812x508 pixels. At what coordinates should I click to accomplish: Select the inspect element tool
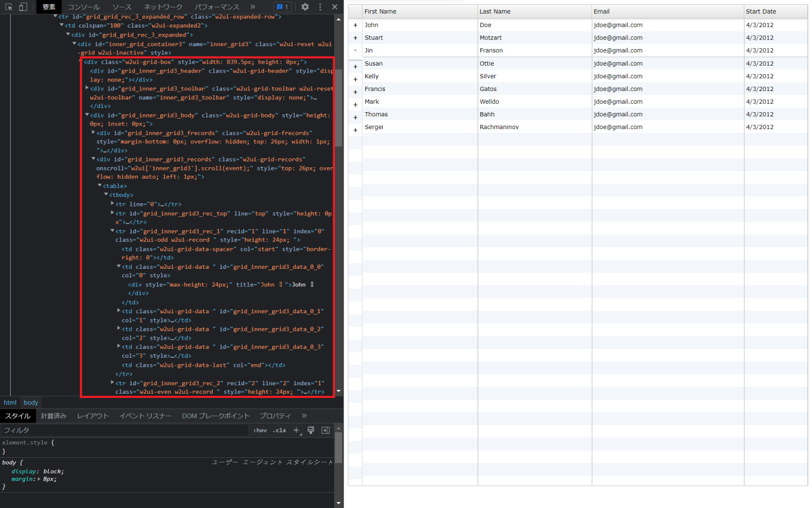(x=8, y=7)
